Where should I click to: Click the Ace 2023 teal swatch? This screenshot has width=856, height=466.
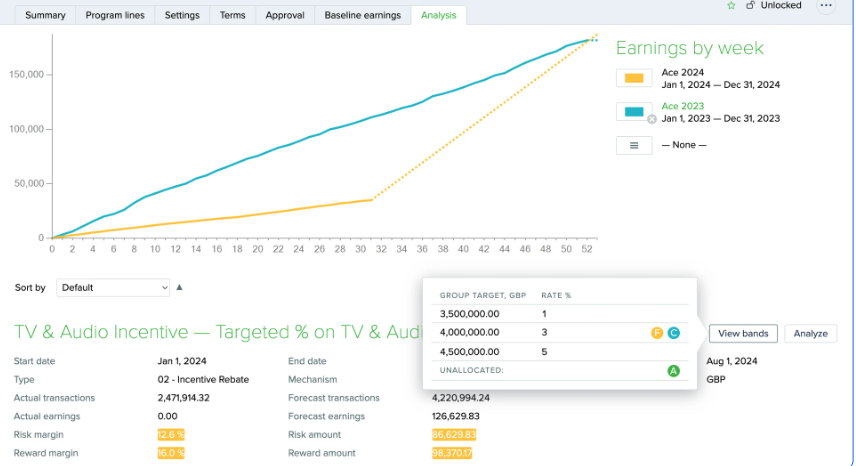coord(634,112)
